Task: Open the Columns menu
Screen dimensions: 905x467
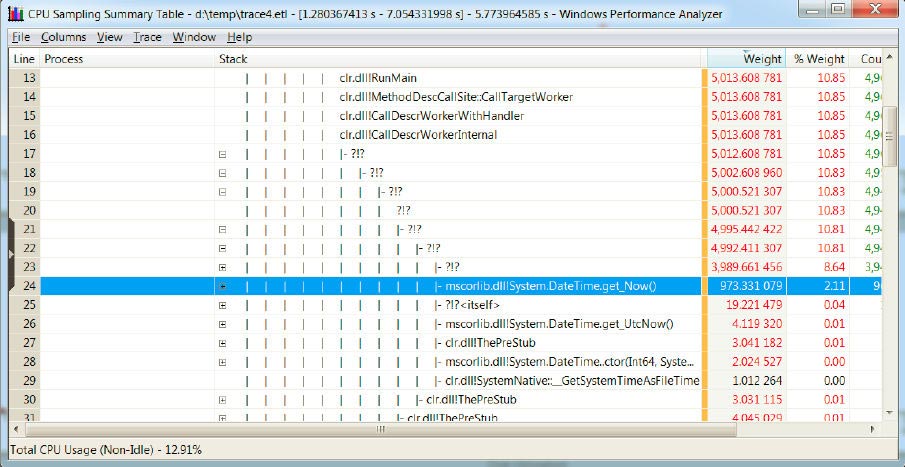Action: 63,37
